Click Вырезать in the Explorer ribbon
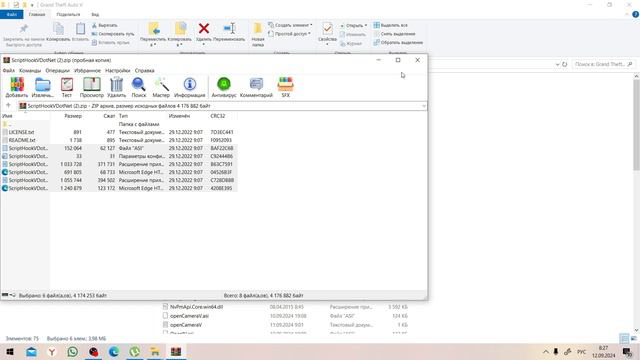640x360 pixels. click(104, 25)
